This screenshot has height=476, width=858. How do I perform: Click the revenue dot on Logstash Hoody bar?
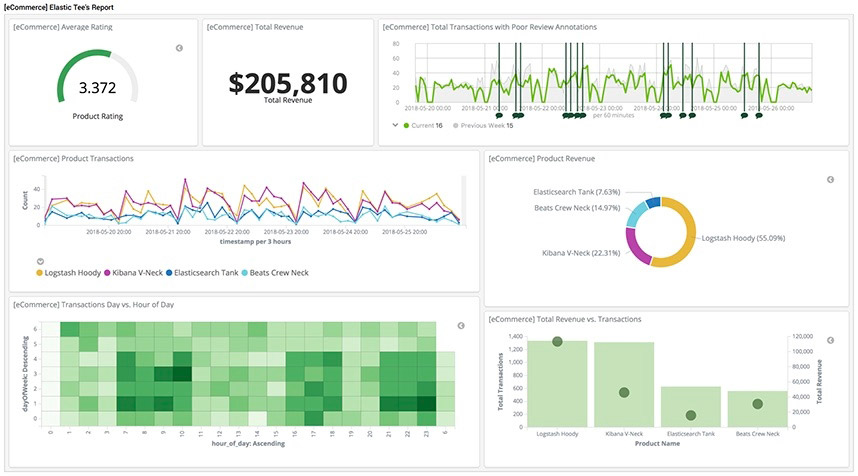tap(557, 341)
